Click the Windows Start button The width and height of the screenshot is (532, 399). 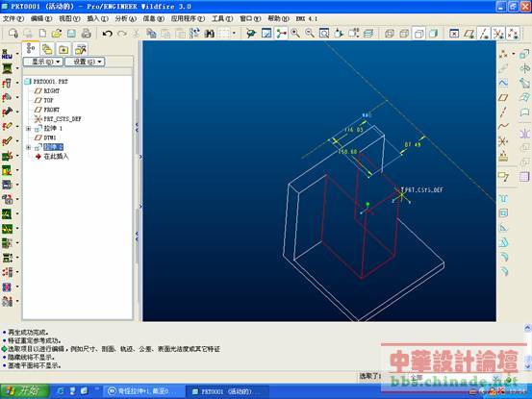point(24,391)
